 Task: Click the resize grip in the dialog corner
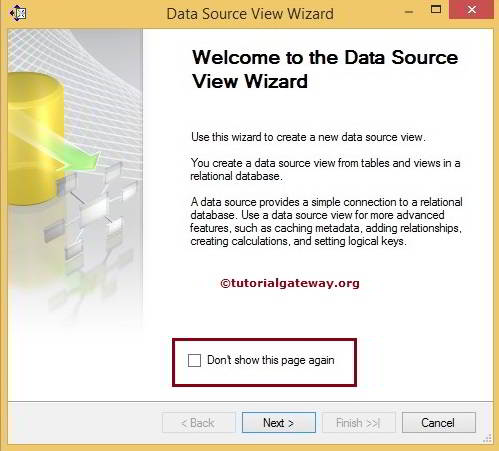[x=487, y=439]
